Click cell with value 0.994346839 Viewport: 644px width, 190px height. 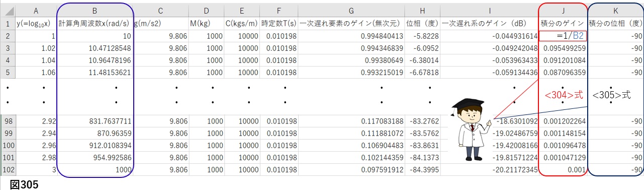point(351,48)
